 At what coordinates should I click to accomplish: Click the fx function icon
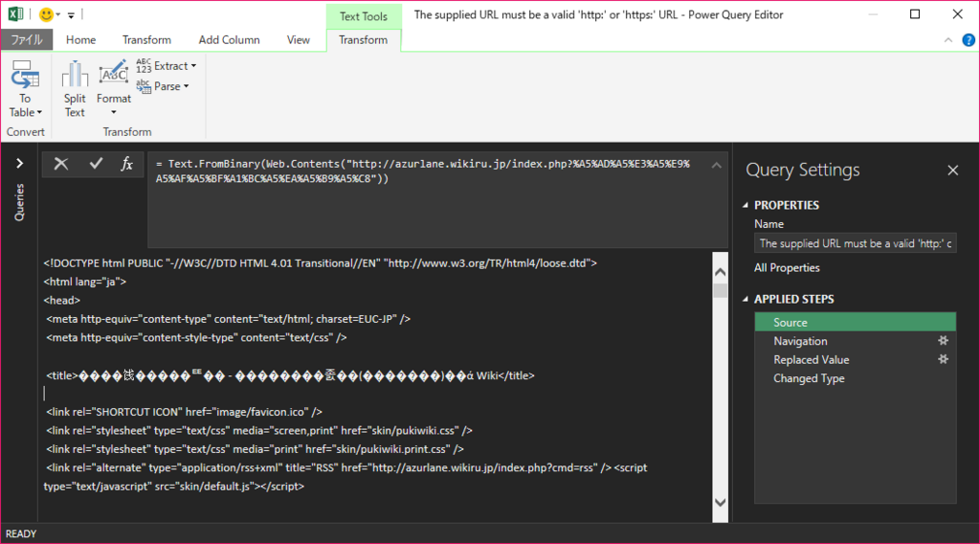127,164
